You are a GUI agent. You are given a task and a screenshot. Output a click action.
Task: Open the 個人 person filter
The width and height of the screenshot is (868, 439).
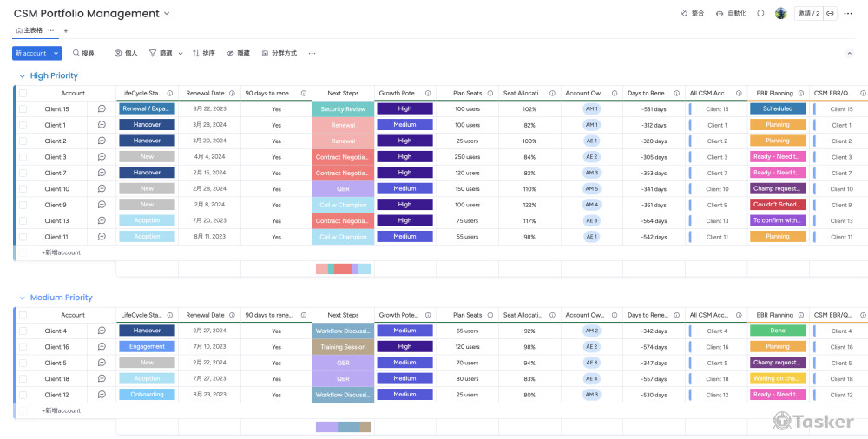pos(119,53)
